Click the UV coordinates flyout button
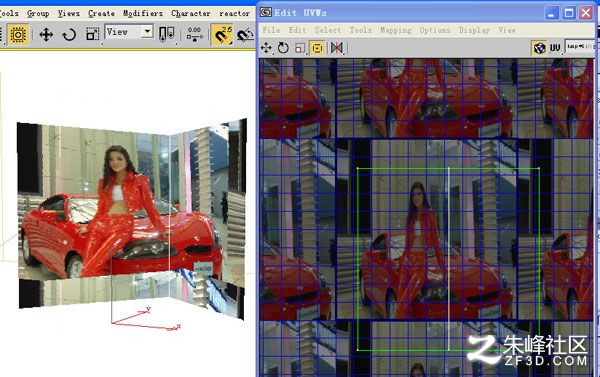Image resolution: width=600 pixels, height=377 pixels. (x=555, y=48)
